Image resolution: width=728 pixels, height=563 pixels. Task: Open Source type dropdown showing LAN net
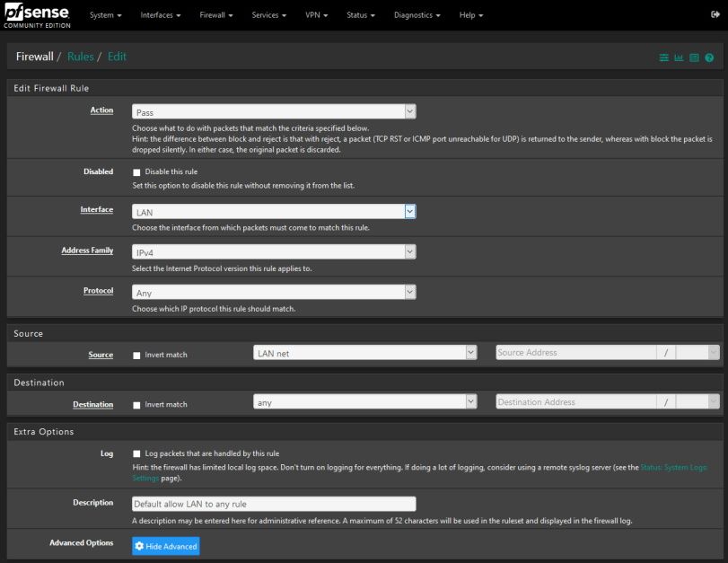pos(365,353)
